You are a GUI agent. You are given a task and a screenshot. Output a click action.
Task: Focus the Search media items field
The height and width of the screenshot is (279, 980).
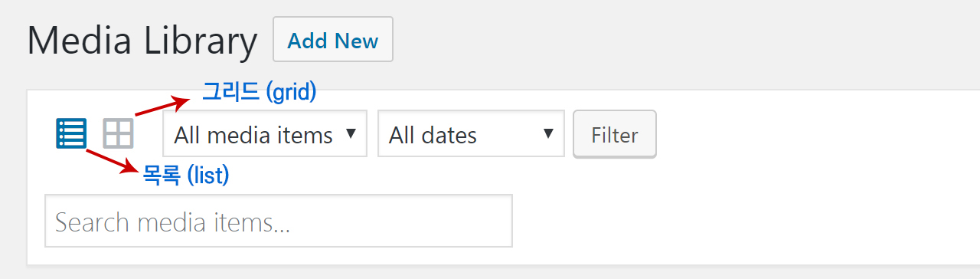[279, 222]
